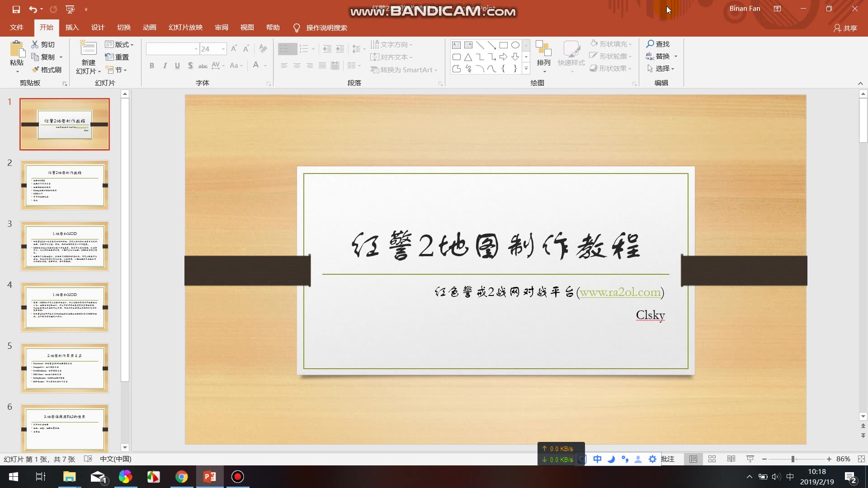Open the File (文件) tab
This screenshot has height=488, width=868.
(17, 28)
